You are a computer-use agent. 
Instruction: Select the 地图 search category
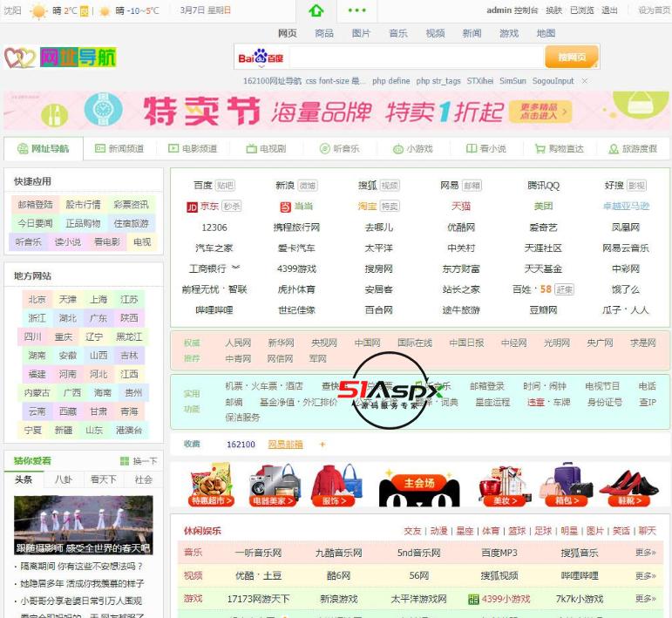tap(546, 33)
